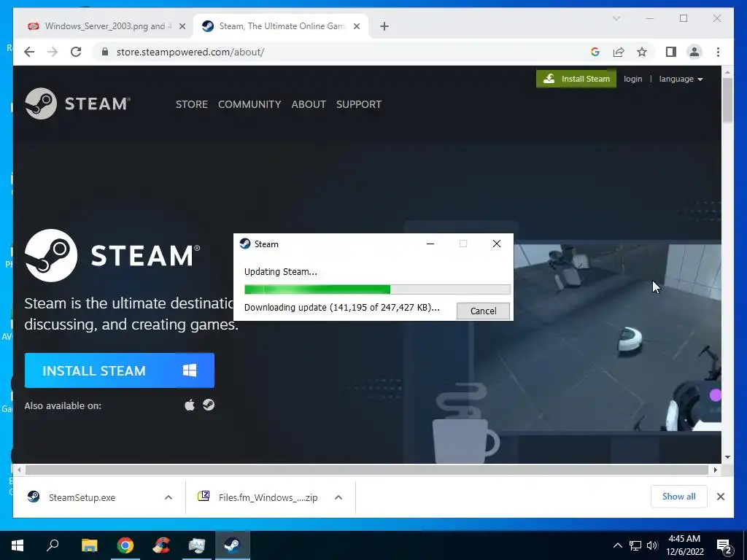Expand the language dropdown

pyautogui.click(x=681, y=79)
